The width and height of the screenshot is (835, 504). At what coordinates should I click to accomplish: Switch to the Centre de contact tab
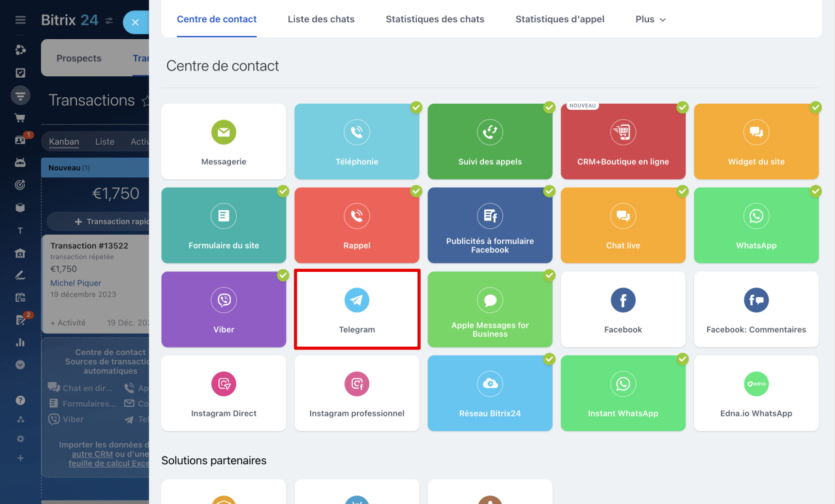click(x=217, y=20)
